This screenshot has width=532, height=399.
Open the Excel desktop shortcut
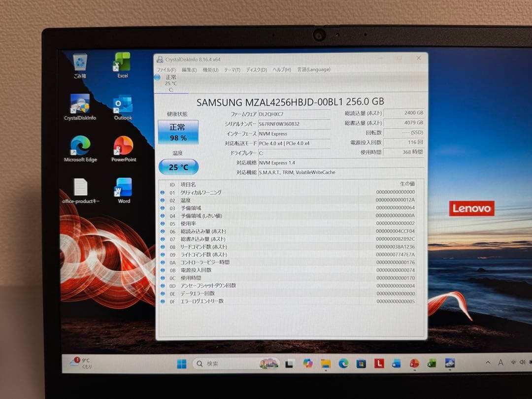pos(123,65)
